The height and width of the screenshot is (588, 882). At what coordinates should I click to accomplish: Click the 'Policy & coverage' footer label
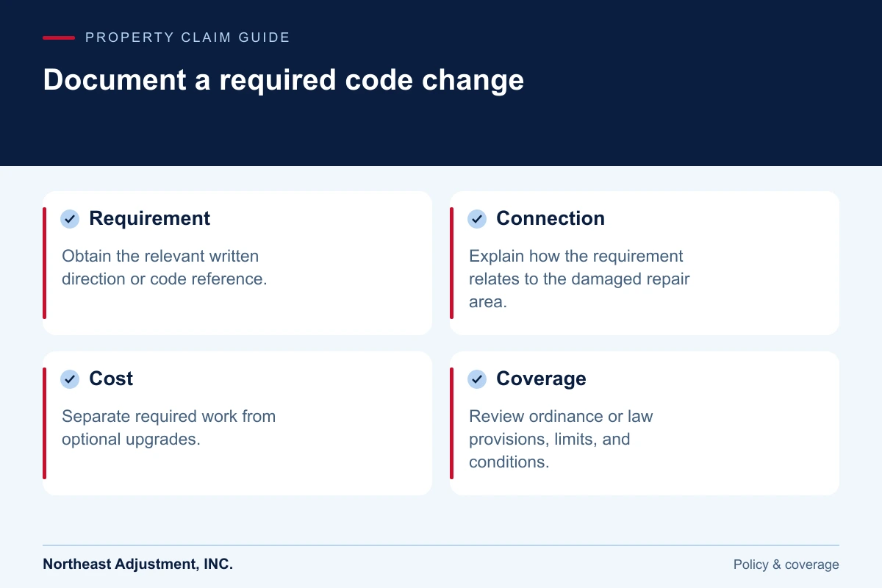coord(786,564)
